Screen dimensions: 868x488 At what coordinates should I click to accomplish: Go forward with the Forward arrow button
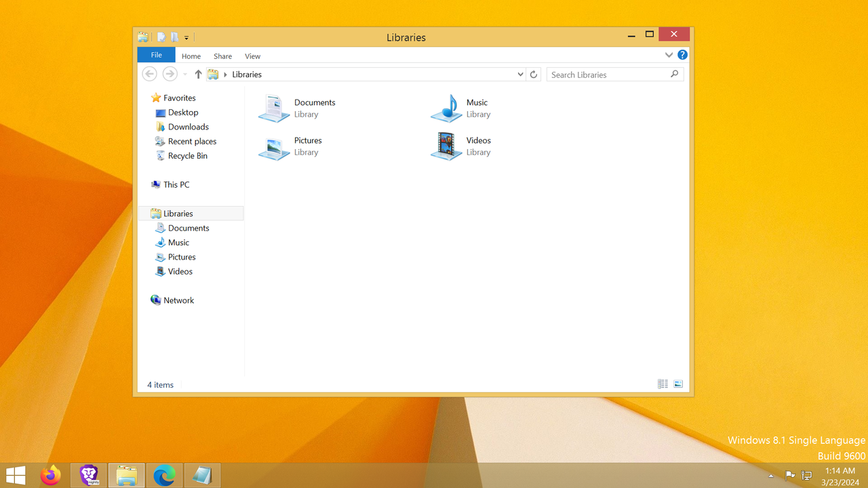[170, 75]
